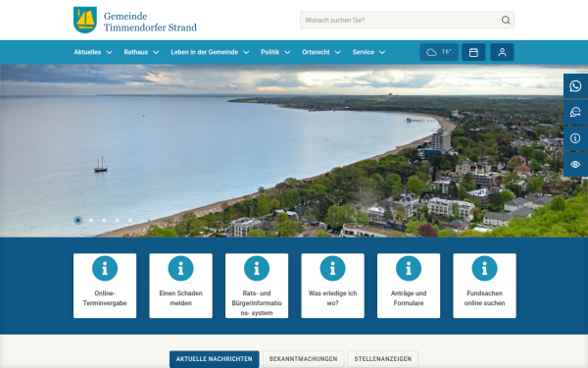The image size is (588, 368).
Task: Switch to the Stellenanzeigen tab
Action: pyautogui.click(x=383, y=359)
